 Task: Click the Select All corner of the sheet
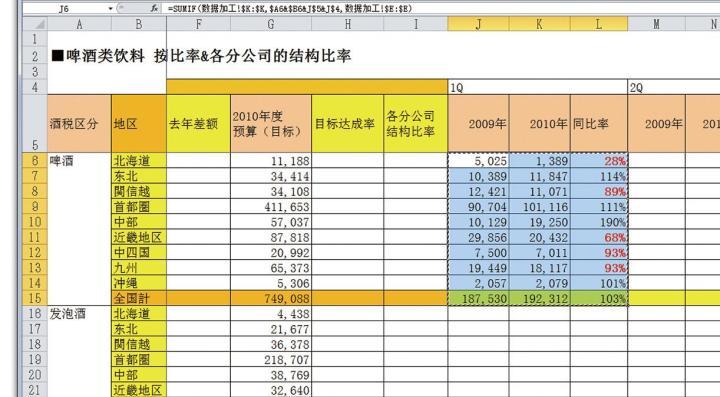pyautogui.click(x=35, y=24)
